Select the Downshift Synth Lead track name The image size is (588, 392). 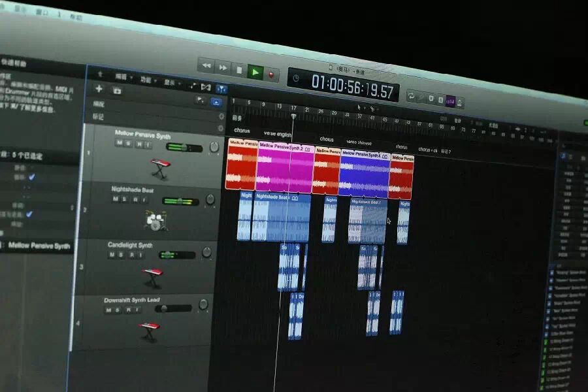coord(131,300)
